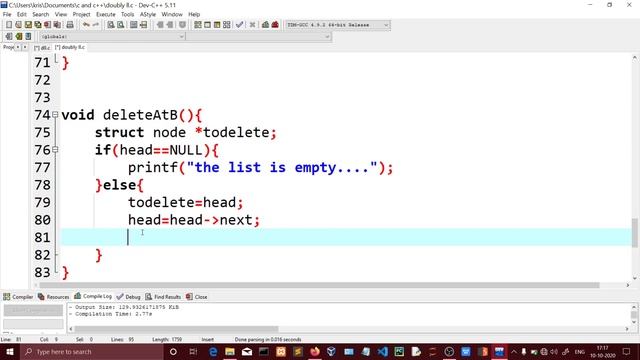
Task: Click the Stop execution X icon
Action: [x=252, y=25]
